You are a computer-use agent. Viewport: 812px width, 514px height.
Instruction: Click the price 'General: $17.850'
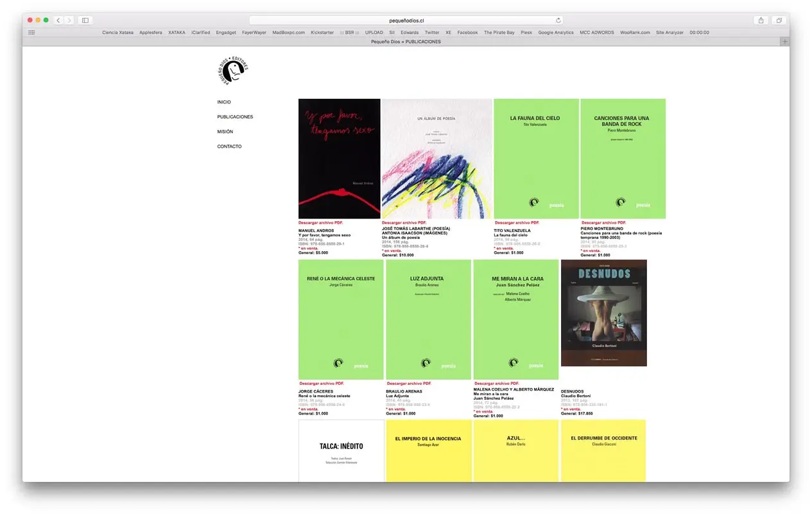pyautogui.click(x=577, y=414)
